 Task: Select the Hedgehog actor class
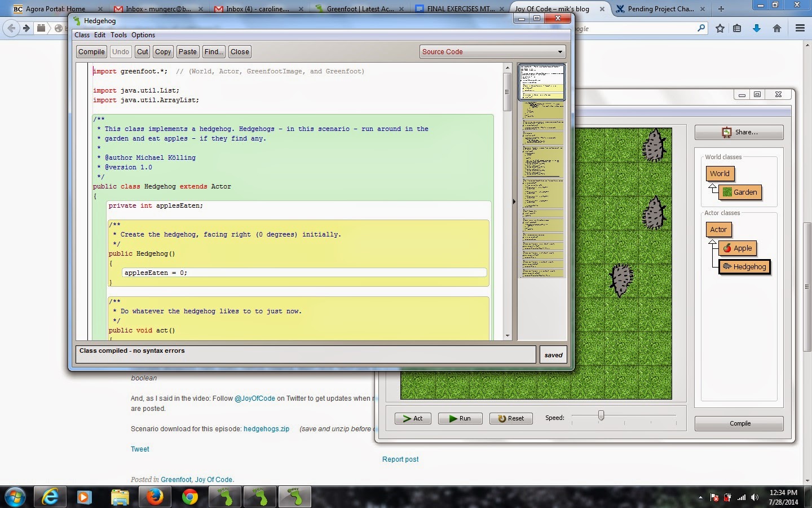tap(745, 266)
